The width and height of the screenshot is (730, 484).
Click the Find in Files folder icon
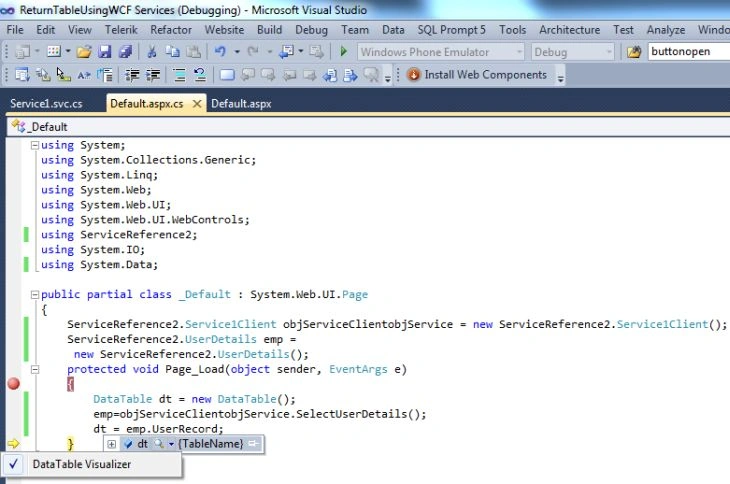[x=634, y=51]
